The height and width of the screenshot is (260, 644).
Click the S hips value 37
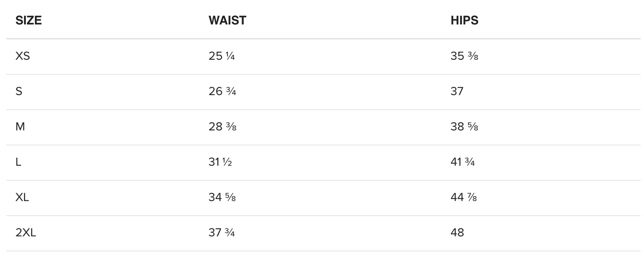pos(457,91)
